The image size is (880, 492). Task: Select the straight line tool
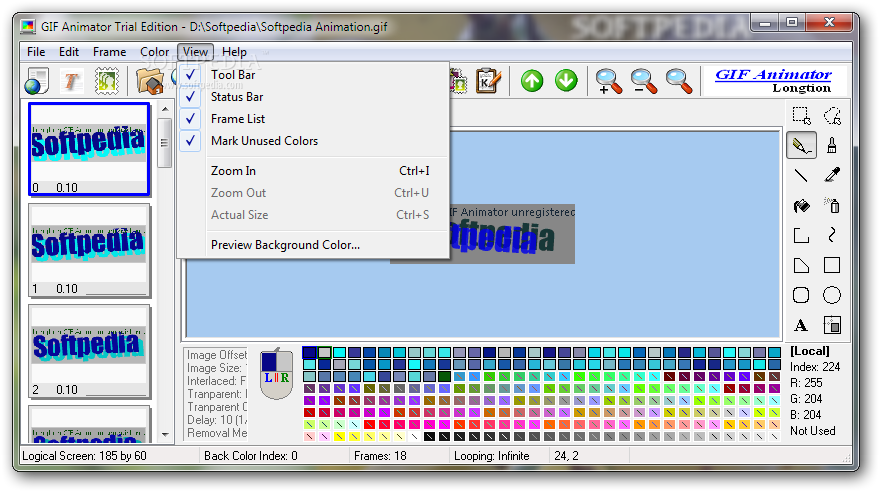tap(801, 176)
